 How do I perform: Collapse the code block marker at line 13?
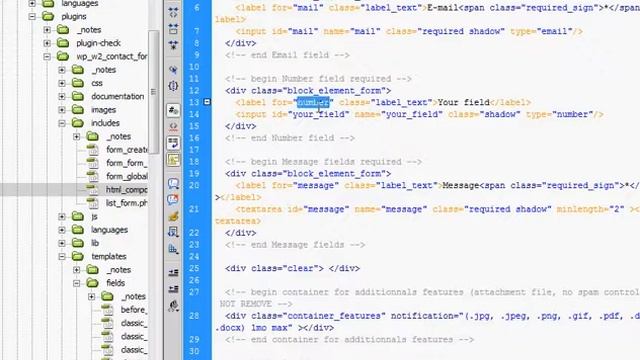pyautogui.click(x=207, y=102)
